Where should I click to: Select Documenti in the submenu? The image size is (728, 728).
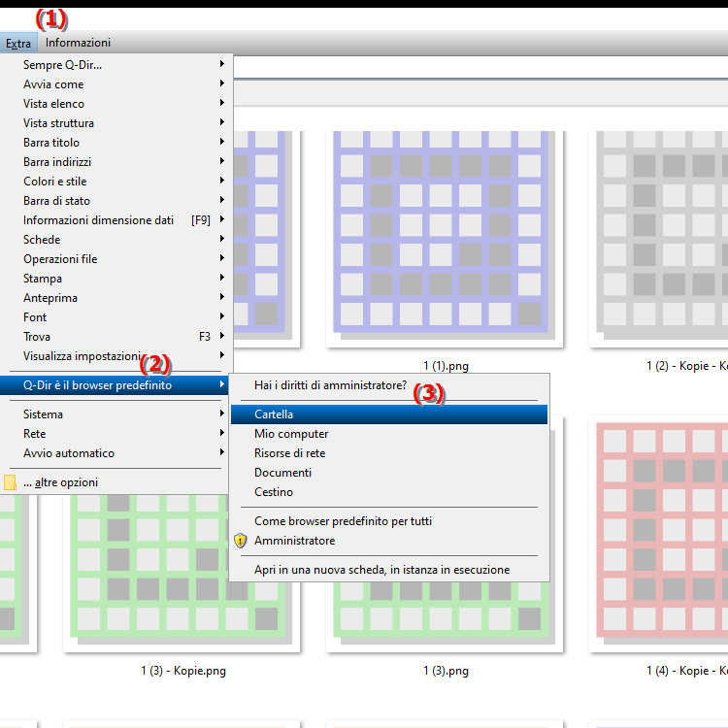point(389,473)
